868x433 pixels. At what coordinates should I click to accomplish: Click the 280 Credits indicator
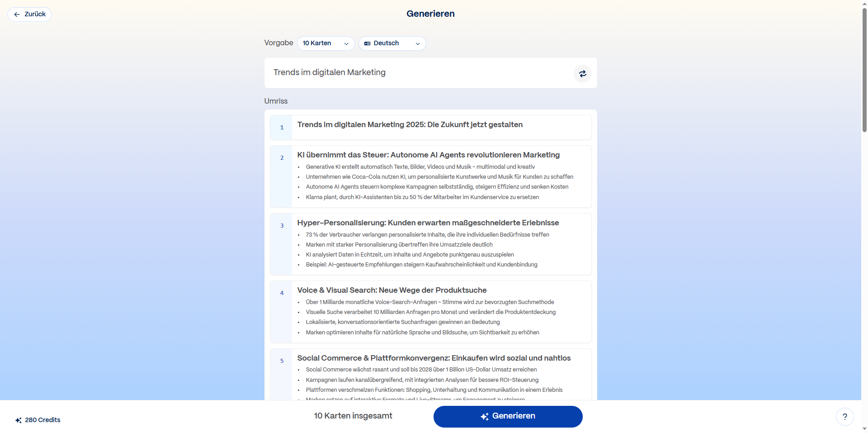(x=38, y=420)
